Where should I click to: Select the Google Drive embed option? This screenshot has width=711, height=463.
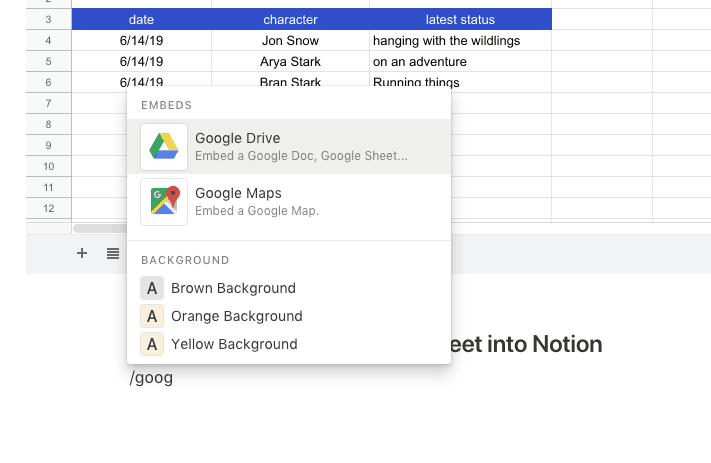click(x=289, y=146)
